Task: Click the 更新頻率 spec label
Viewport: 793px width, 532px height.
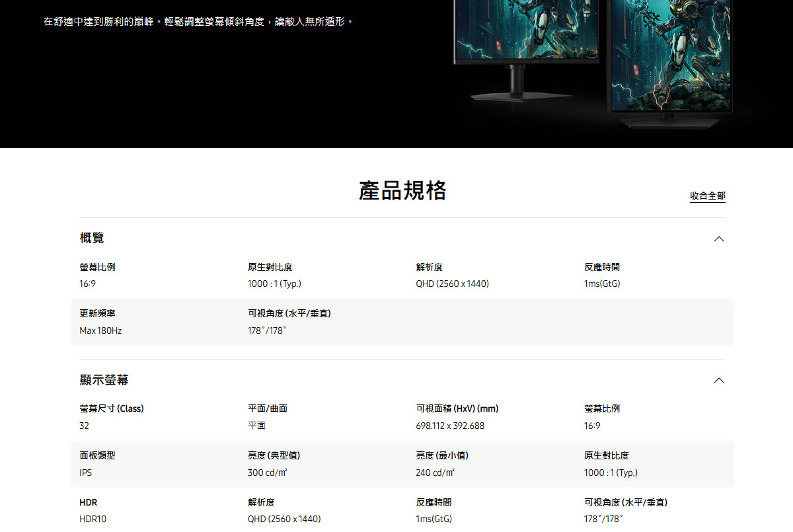Action: (97, 313)
